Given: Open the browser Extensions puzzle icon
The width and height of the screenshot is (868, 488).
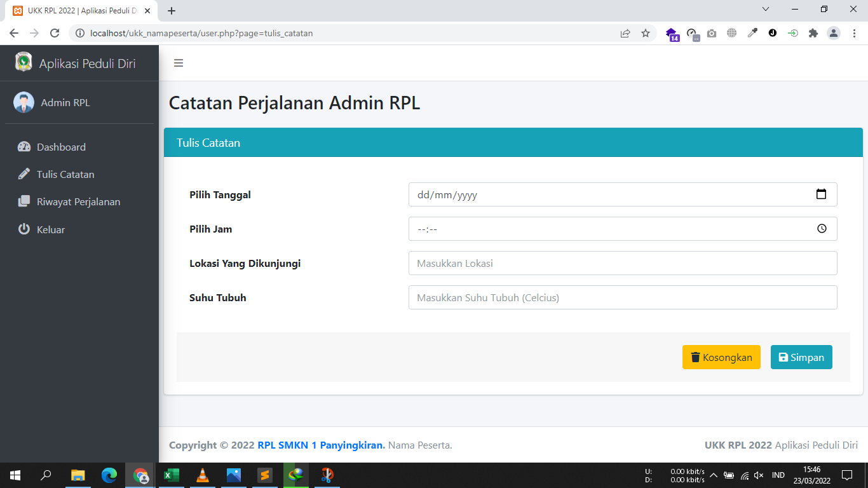Looking at the screenshot, I should point(813,33).
